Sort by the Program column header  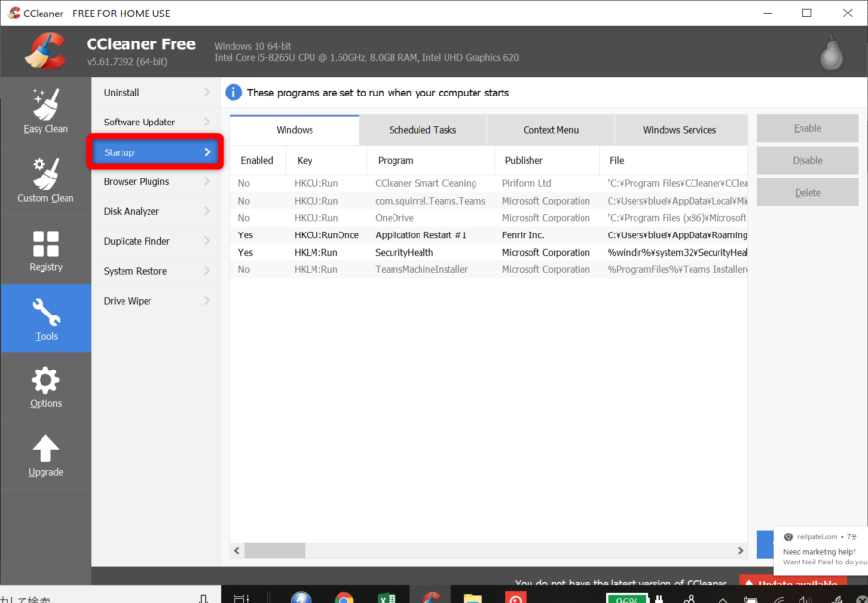point(430,160)
